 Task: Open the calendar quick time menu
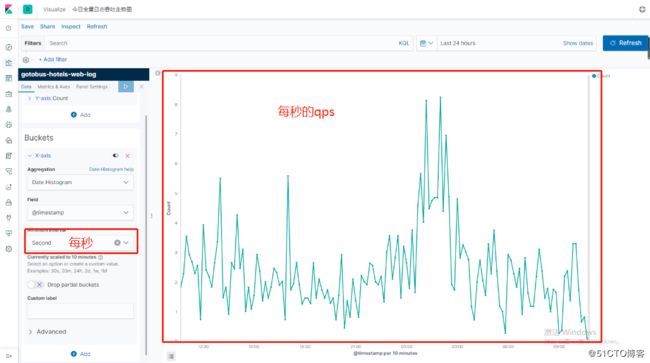tap(426, 43)
